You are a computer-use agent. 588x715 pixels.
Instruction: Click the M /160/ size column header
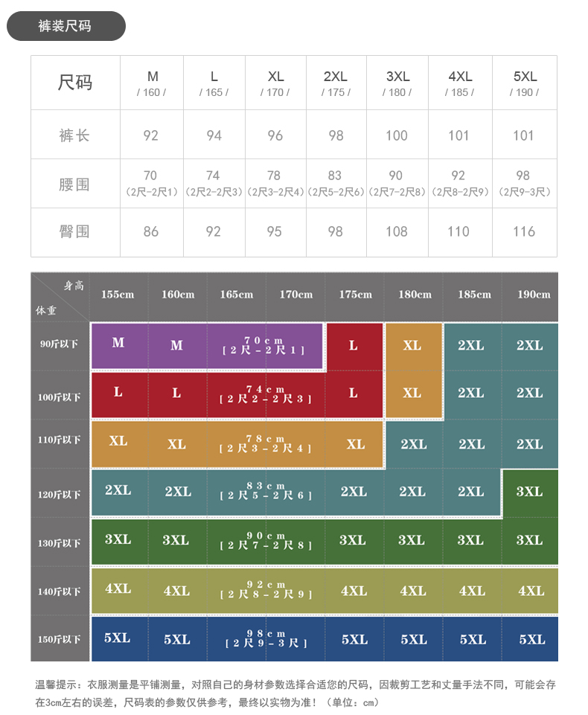pos(152,83)
